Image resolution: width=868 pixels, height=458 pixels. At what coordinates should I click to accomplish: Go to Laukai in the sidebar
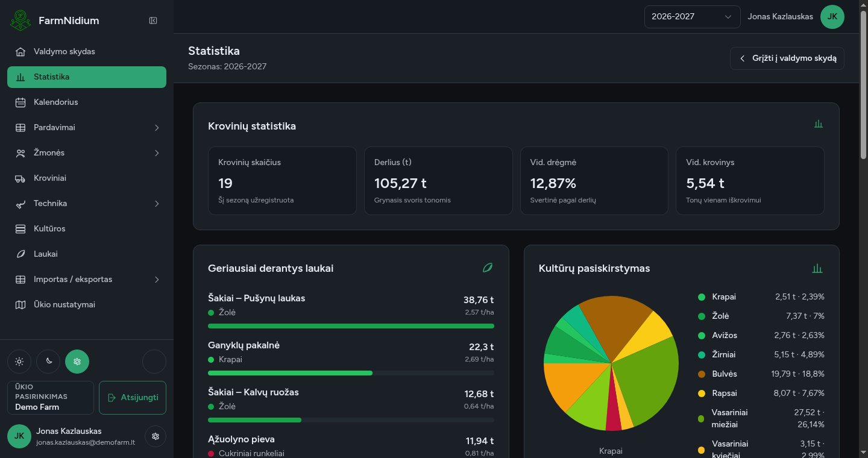tap(87, 254)
